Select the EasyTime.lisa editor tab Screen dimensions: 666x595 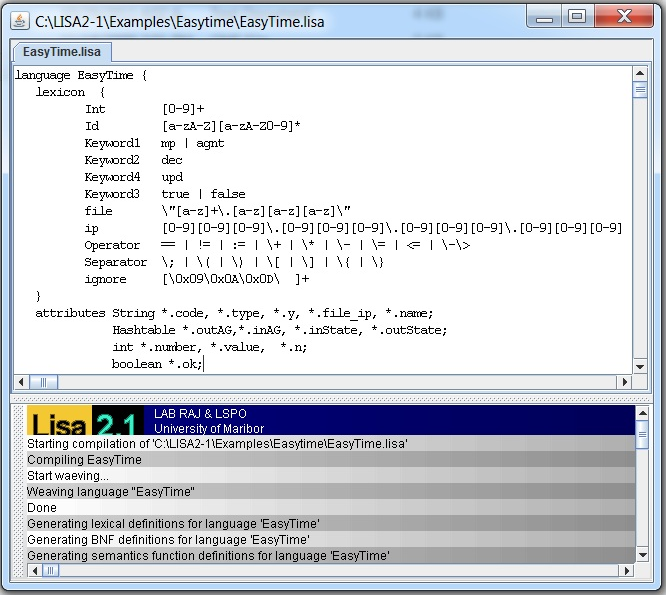[62, 52]
